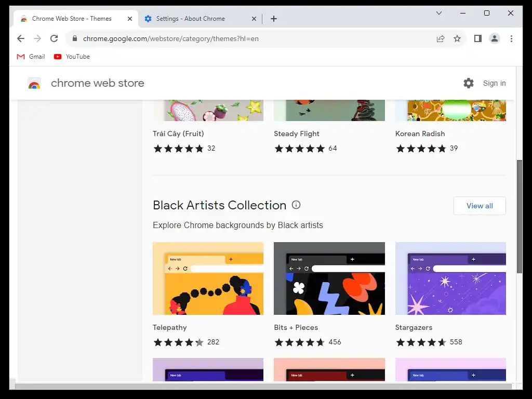The height and width of the screenshot is (399, 532).
Task: Open red theme thumbnail below Bits + Pieces
Action: point(329,369)
